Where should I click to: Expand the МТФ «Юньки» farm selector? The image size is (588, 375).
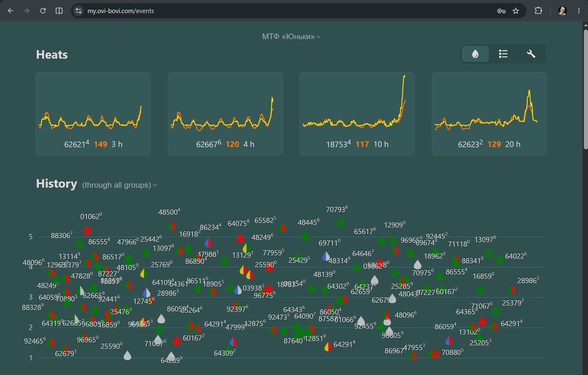(291, 37)
